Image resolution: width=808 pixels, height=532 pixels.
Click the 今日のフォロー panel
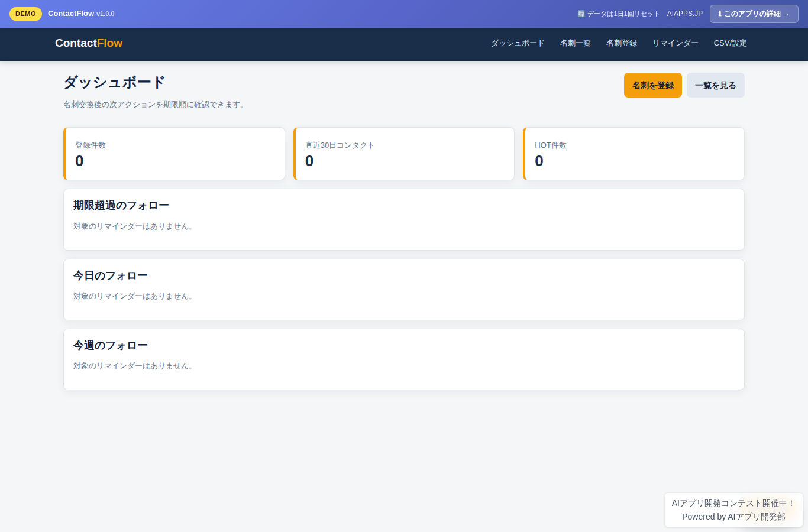coord(404,290)
